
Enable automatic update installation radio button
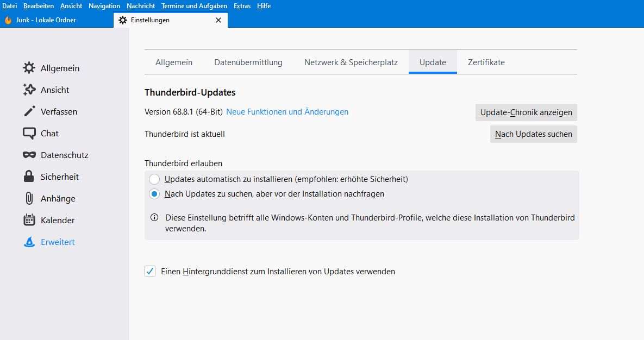(x=155, y=179)
